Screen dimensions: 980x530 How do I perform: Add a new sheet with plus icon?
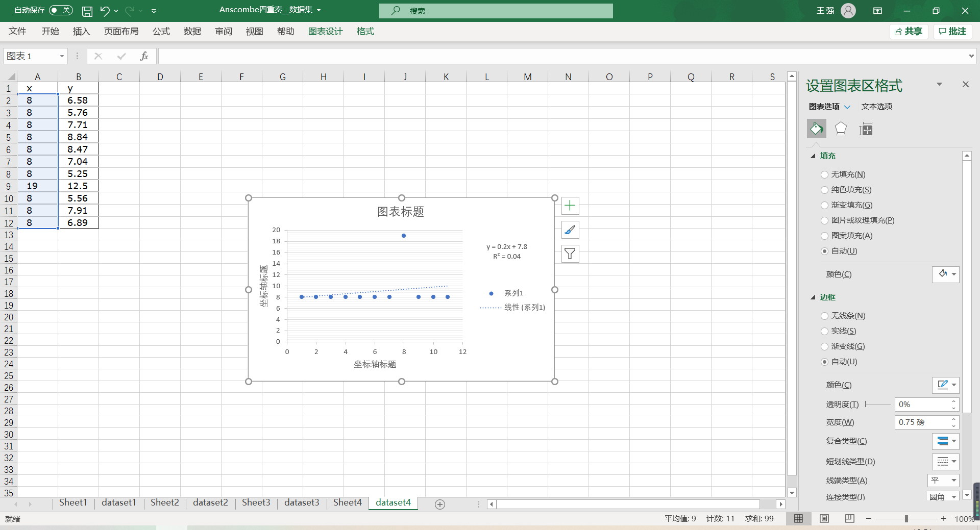pyautogui.click(x=440, y=504)
